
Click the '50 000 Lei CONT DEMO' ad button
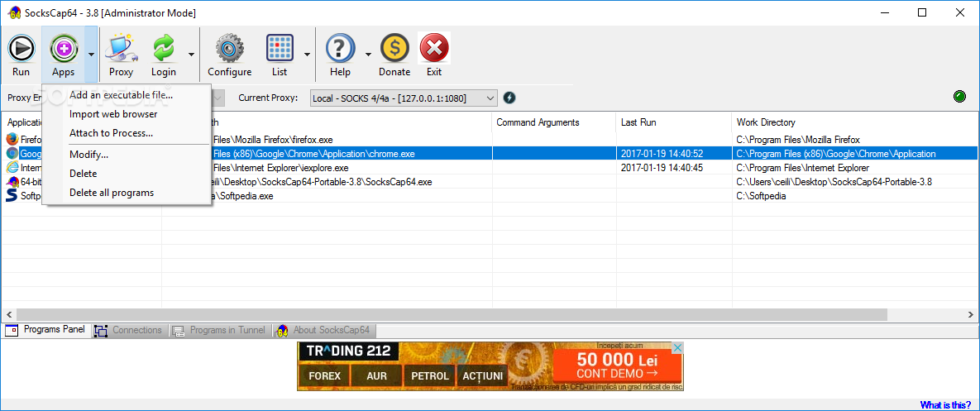618,366
